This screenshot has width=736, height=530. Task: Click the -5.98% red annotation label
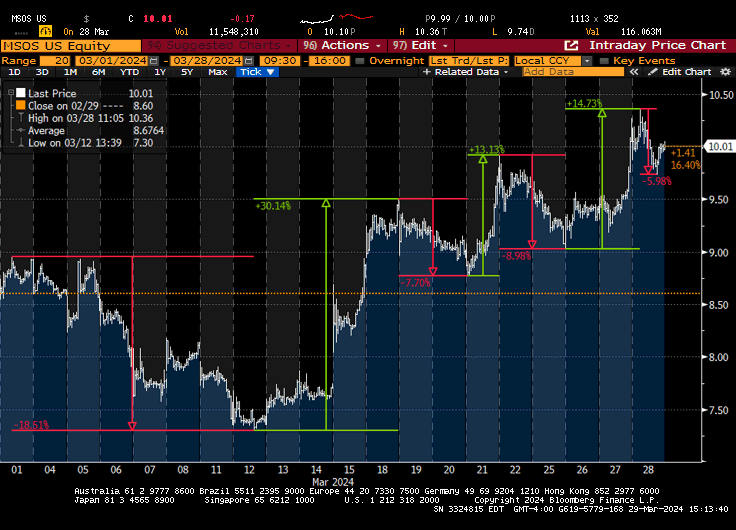pyautogui.click(x=657, y=181)
